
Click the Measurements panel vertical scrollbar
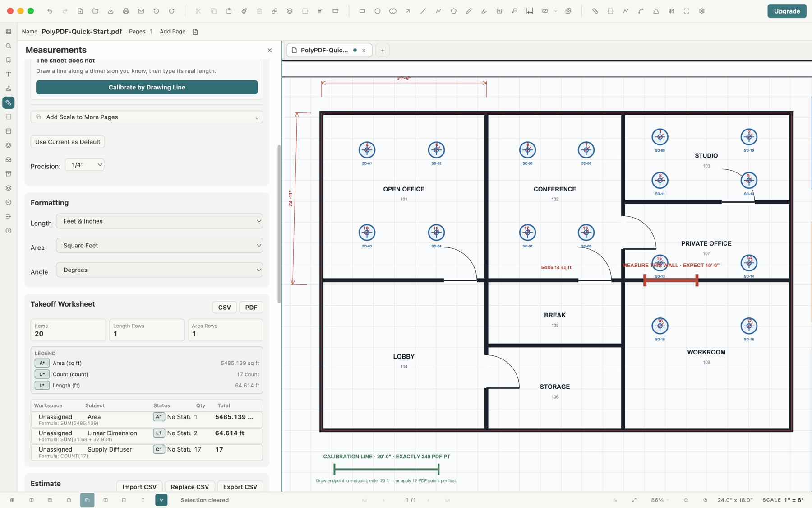(279, 224)
